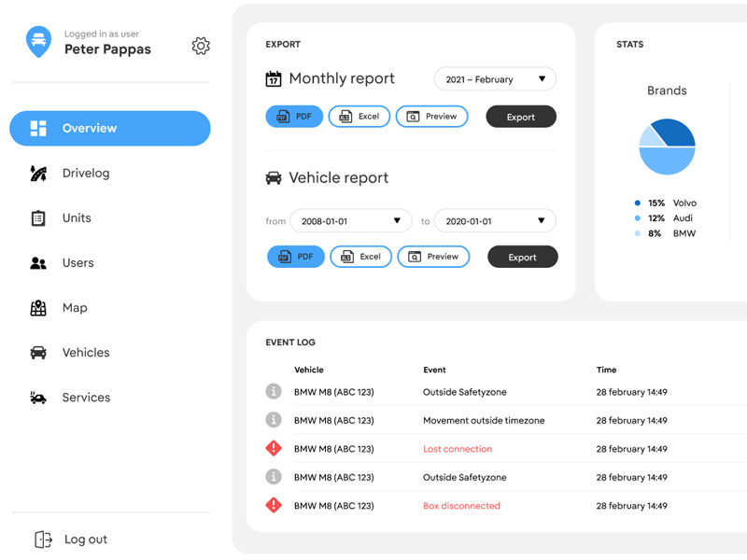Select Excel format for Vehicle report

pyautogui.click(x=360, y=257)
